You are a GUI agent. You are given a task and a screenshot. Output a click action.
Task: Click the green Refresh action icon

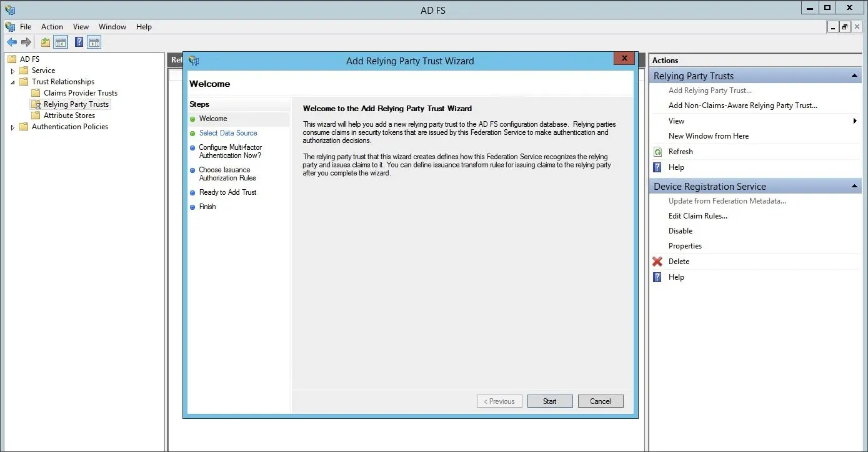(657, 152)
